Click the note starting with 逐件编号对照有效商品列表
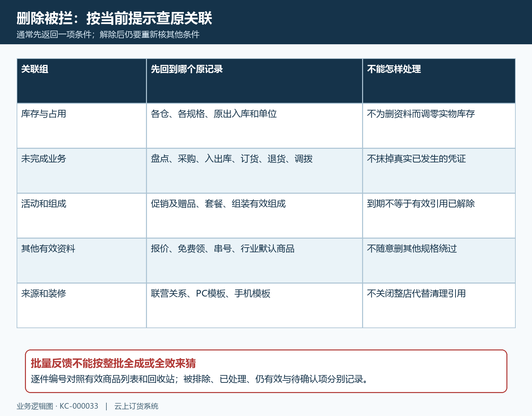The image size is (532, 416). (199, 379)
